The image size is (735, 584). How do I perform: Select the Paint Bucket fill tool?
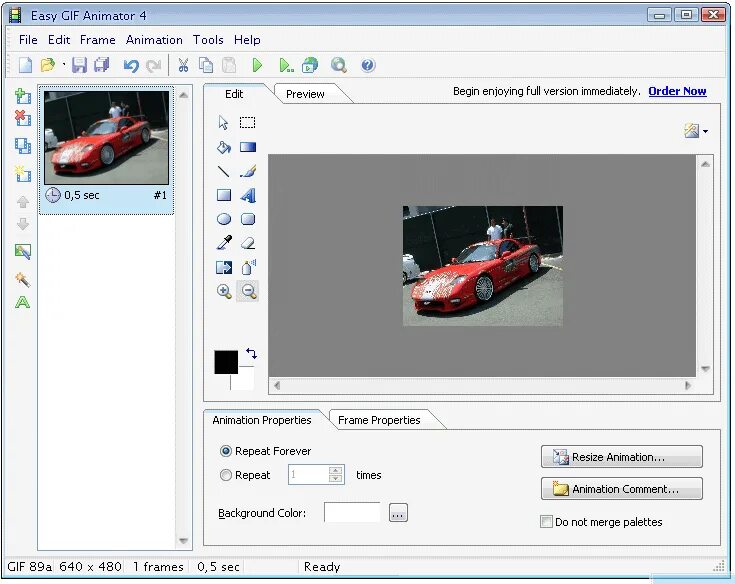tap(224, 147)
